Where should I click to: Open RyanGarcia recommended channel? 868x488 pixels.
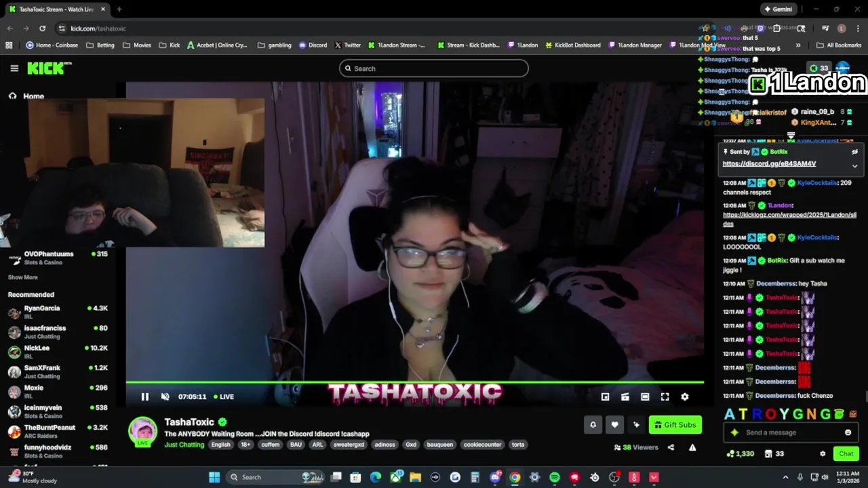pyautogui.click(x=58, y=312)
